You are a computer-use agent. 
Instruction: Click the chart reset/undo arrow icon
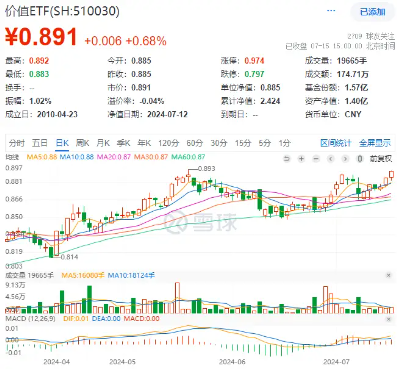tap(287, 159)
